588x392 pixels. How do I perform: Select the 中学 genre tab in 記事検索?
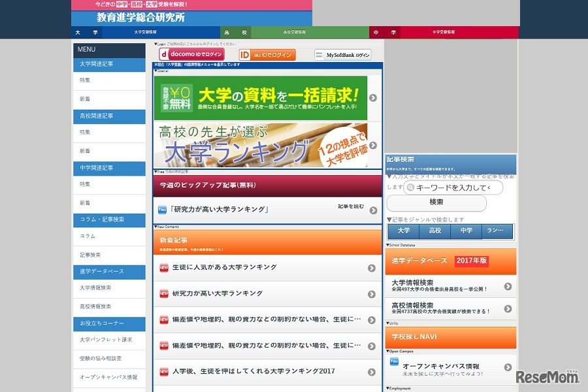click(x=466, y=231)
